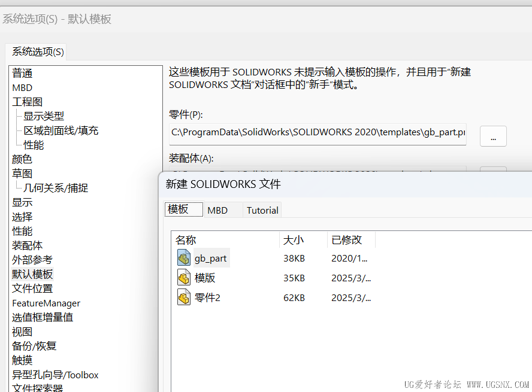Image resolution: width=532 pixels, height=392 pixels.
Task: Click the 62KB size cell
Action: tap(294, 297)
